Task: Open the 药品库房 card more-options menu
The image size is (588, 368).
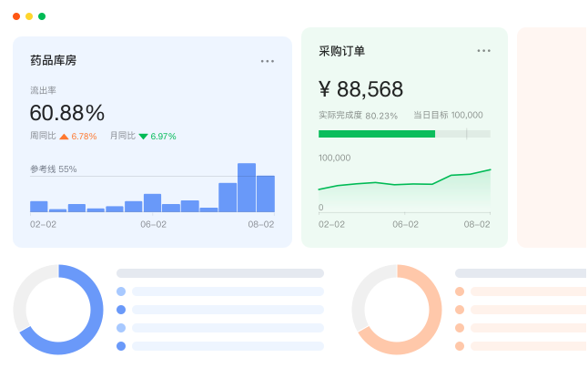Action: coord(268,61)
